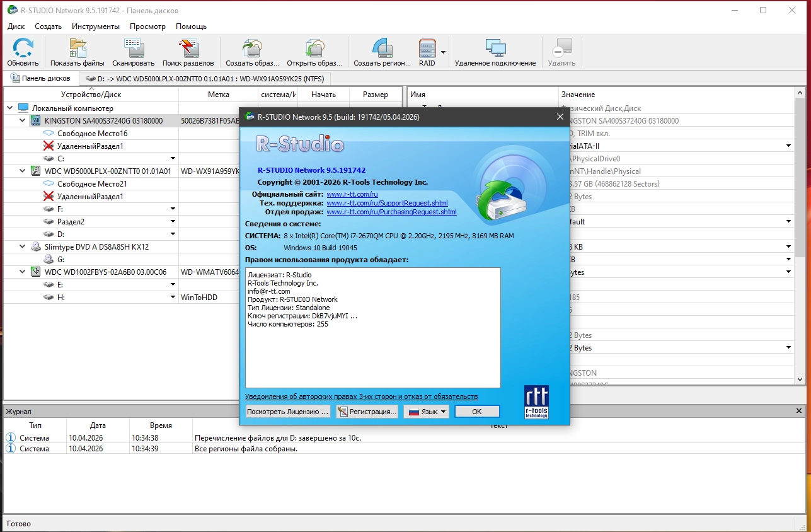Click the Create Image (Создать образ) icon
The height and width of the screenshot is (532, 811).
coord(252,52)
